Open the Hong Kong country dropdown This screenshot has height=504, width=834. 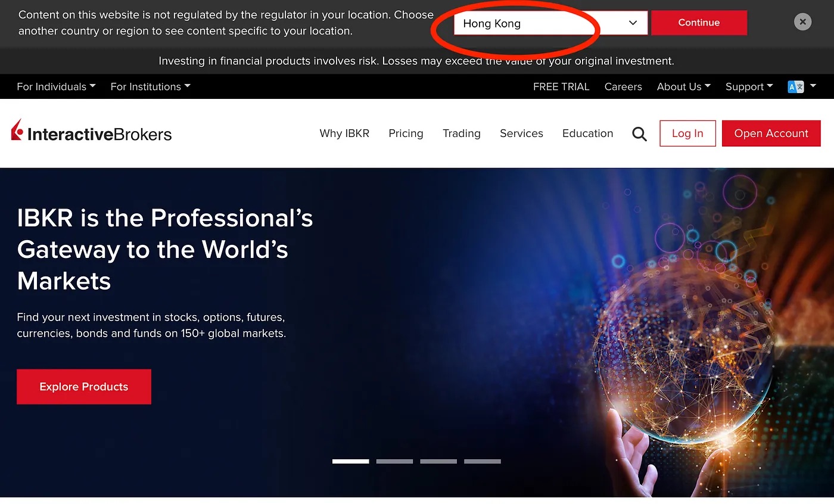pyautogui.click(x=550, y=23)
